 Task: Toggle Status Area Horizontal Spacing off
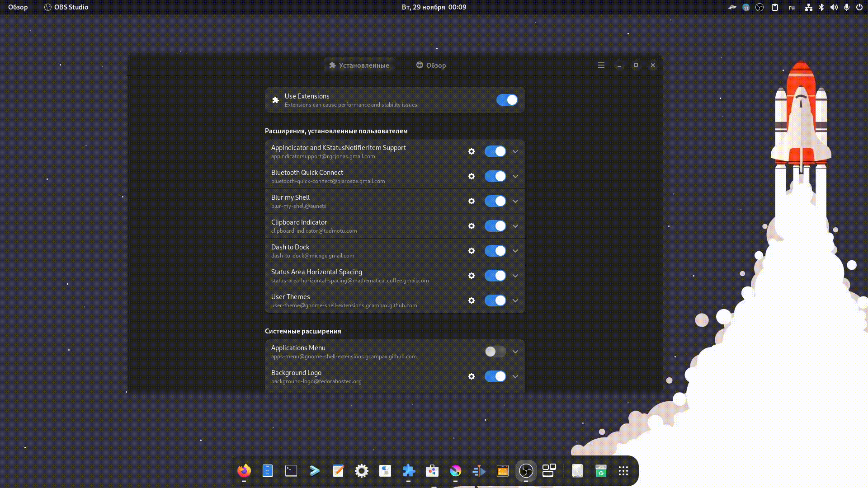495,276
